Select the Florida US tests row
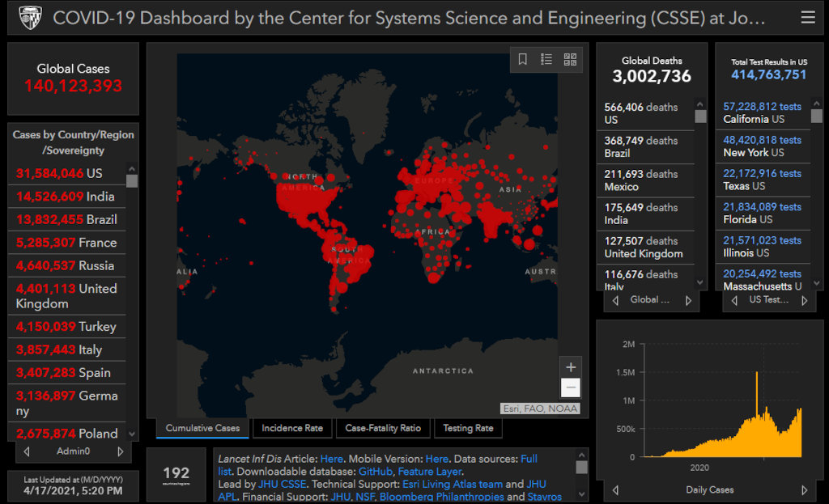Viewport: 829px width, 504px height. (763, 213)
